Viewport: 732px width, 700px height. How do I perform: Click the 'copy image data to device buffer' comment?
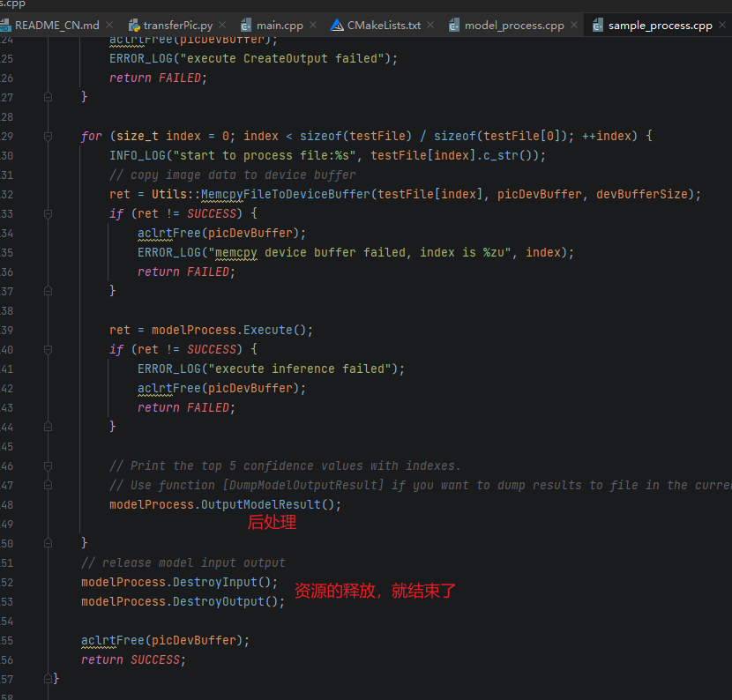(x=233, y=175)
